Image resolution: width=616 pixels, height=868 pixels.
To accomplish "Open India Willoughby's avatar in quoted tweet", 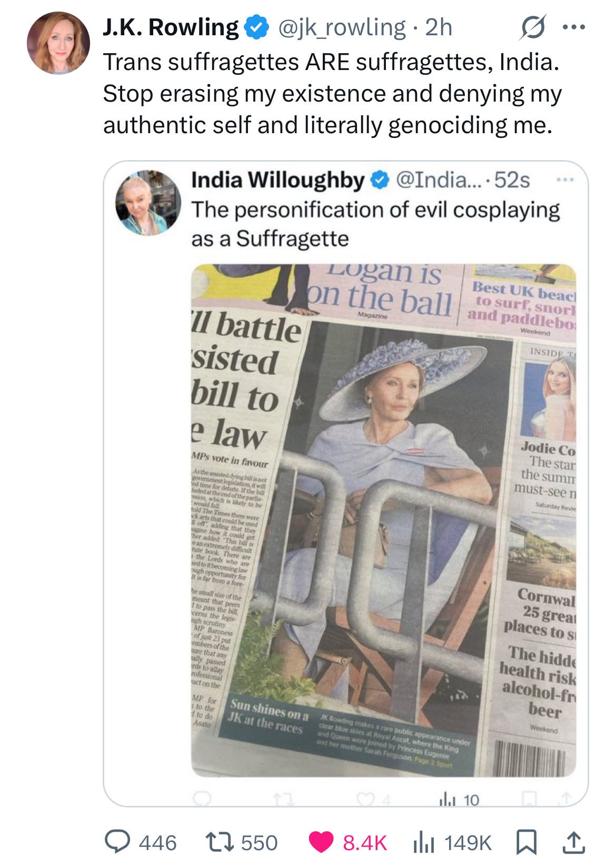I will click(x=148, y=203).
